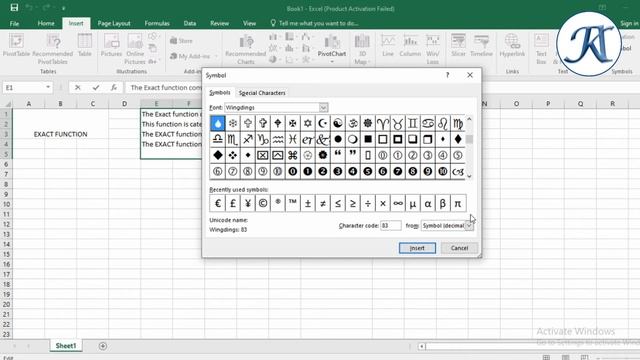Select column A header
The width and height of the screenshot is (640, 360).
[x=29, y=104]
